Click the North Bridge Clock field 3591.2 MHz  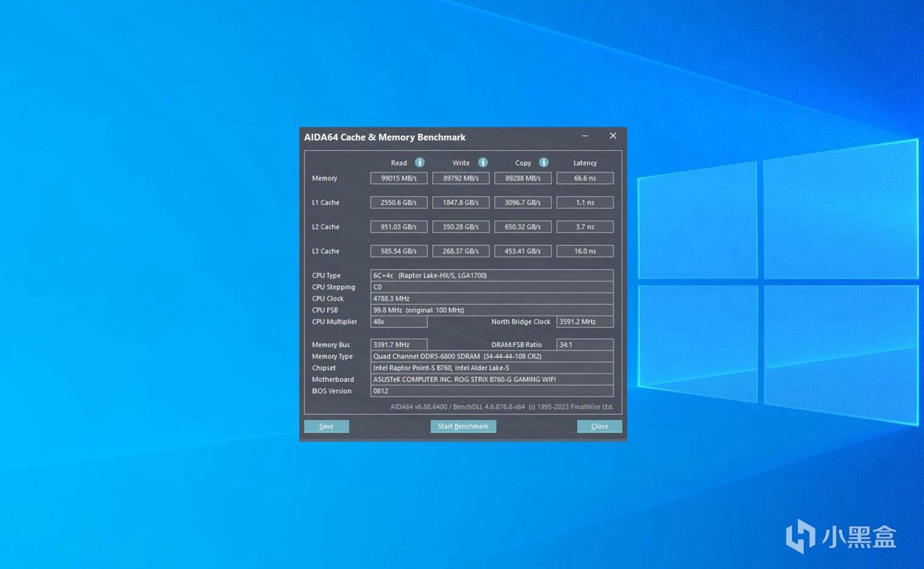tap(585, 322)
